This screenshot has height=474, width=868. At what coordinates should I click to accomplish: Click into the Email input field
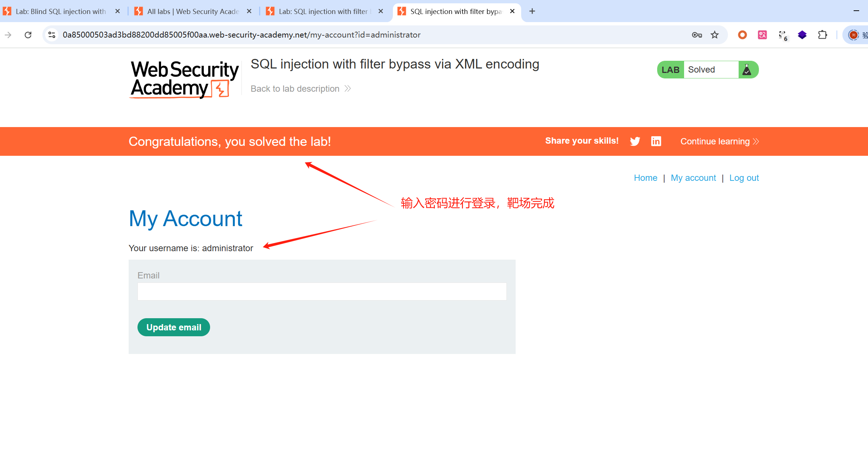(322, 291)
